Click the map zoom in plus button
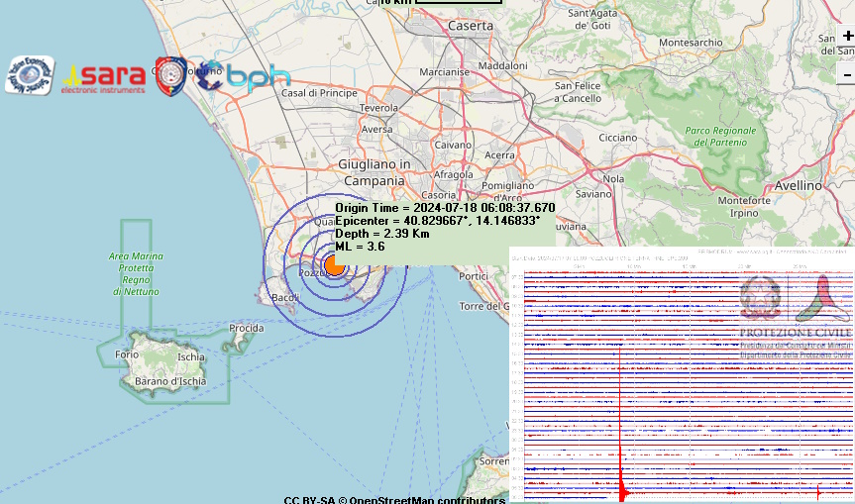The height and width of the screenshot is (504, 855). click(x=847, y=37)
